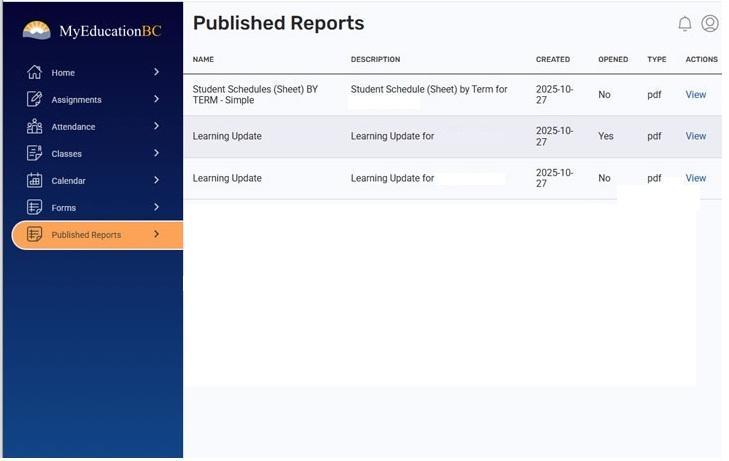Click the MyEducationBC logo
The height and width of the screenshot is (461, 729).
(x=92, y=31)
